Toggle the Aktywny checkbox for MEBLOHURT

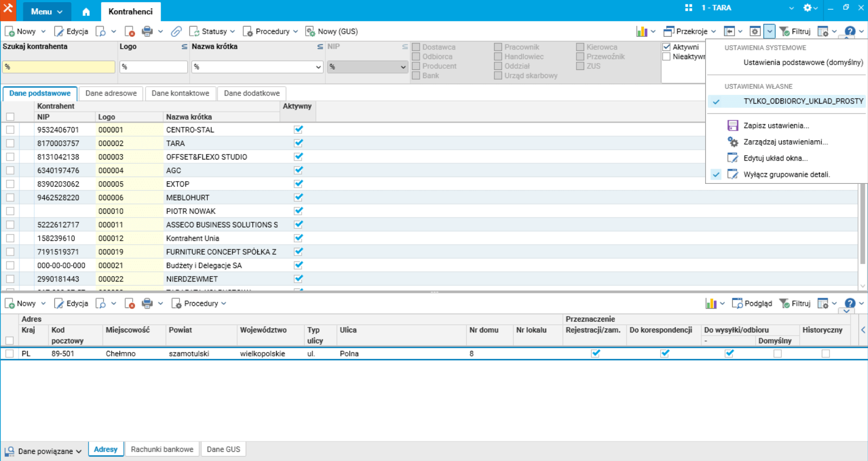298,197
